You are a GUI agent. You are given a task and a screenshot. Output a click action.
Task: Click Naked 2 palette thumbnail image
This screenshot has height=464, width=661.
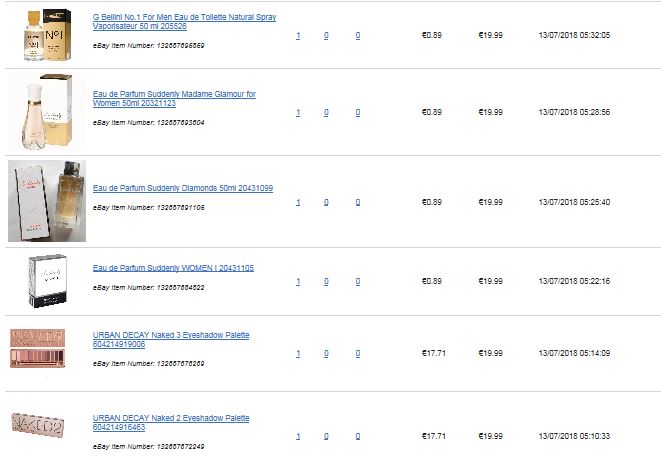click(x=38, y=425)
